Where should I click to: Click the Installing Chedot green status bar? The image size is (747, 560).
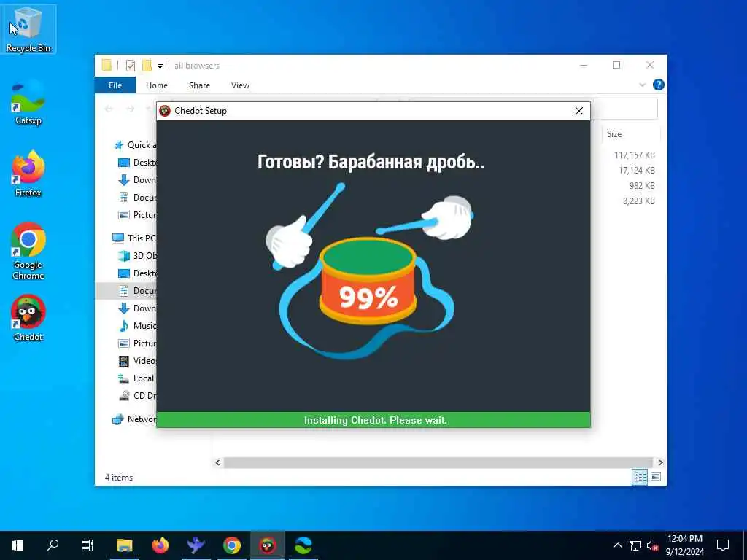click(x=373, y=420)
